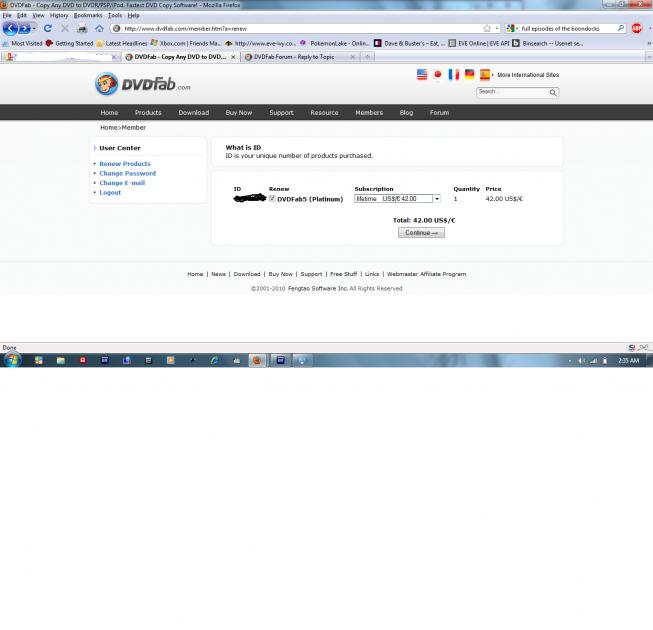653x630 pixels.
Task: Open the Edit menu
Action: pos(22,15)
